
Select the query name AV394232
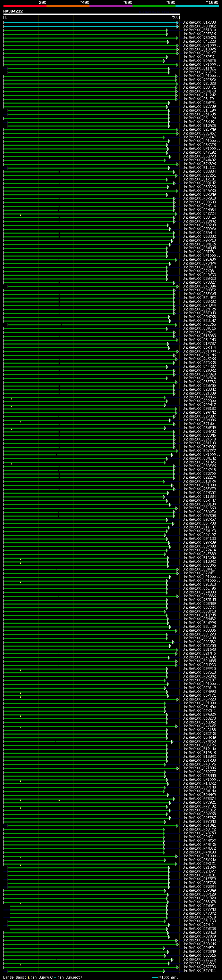[x=13, y=11]
